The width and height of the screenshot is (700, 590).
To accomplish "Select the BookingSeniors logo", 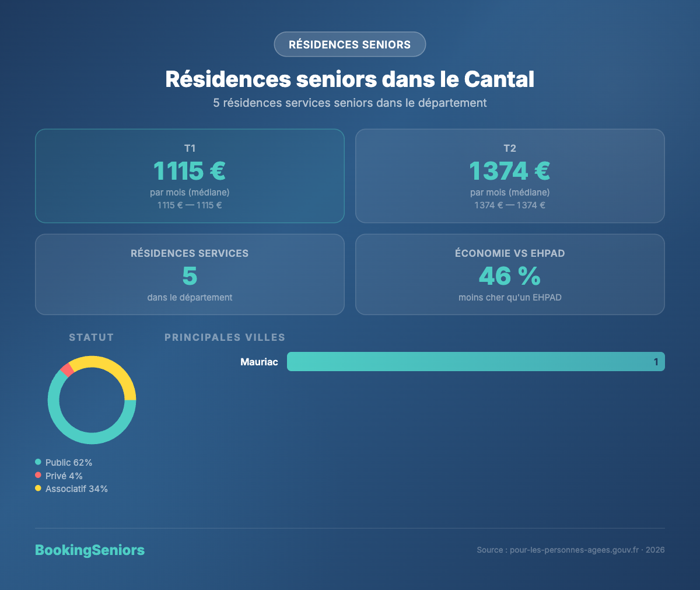I will pos(89,550).
